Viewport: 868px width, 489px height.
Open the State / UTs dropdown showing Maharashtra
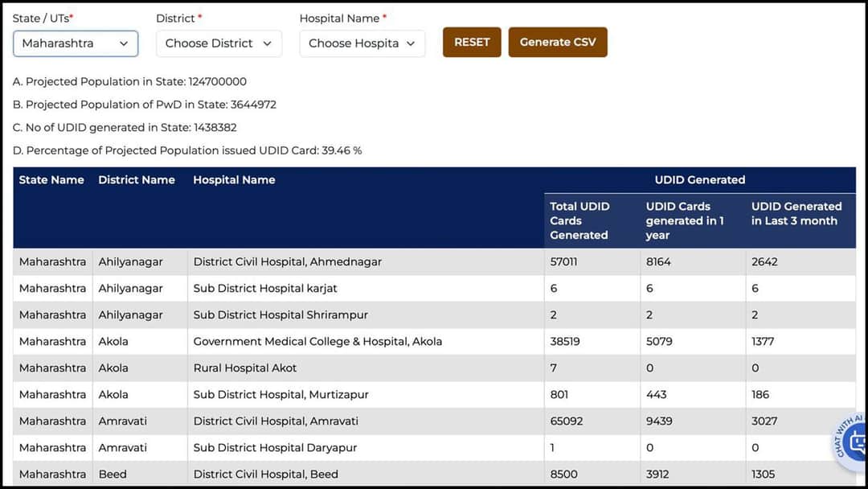coord(76,43)
